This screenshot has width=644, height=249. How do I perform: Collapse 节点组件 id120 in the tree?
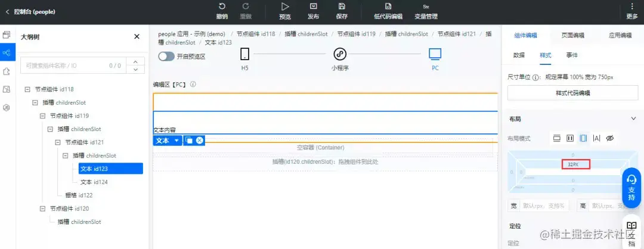[43, 208]
